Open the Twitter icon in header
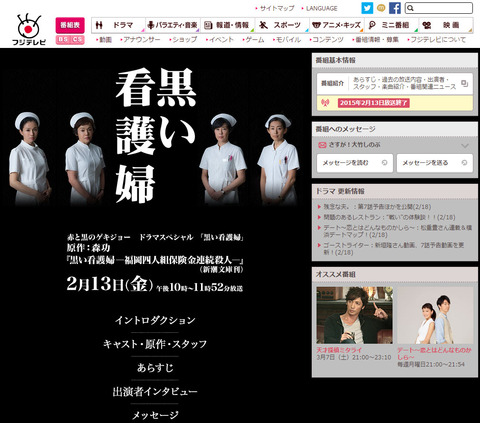 point(367,8)
